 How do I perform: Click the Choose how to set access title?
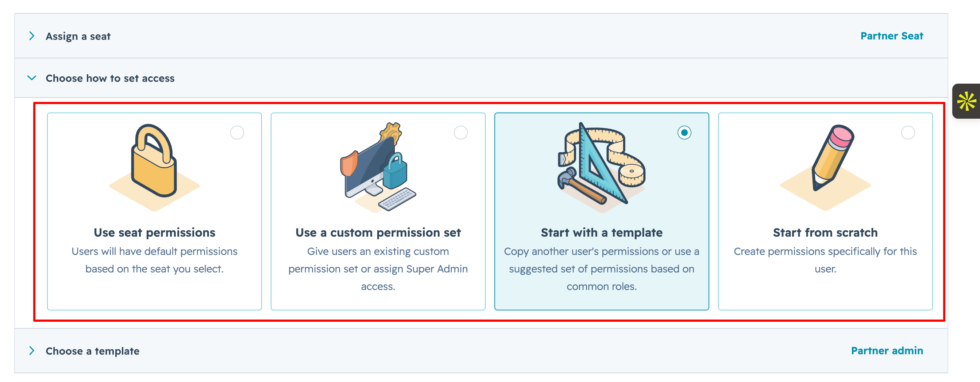pos(110,78)
